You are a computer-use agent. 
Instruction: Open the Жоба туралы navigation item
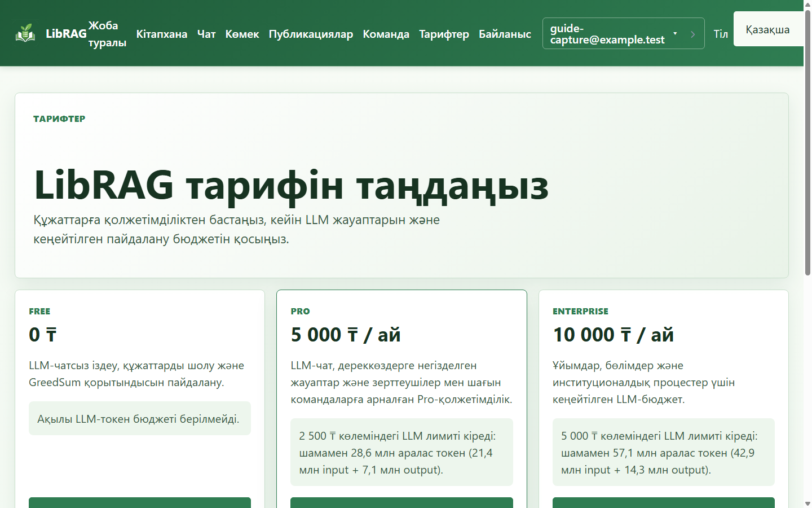(x=107, y=34)
